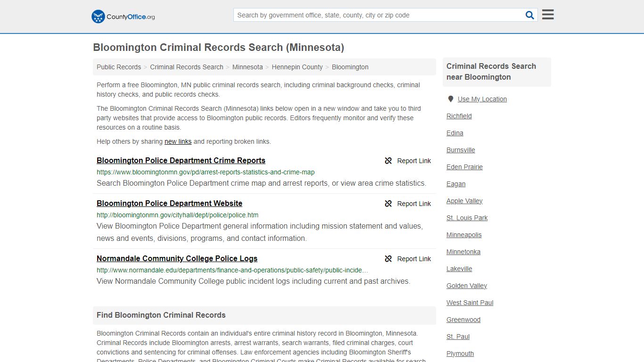Click the location pin icon
This screenshot has height=362, width=644.
(450, 99)
